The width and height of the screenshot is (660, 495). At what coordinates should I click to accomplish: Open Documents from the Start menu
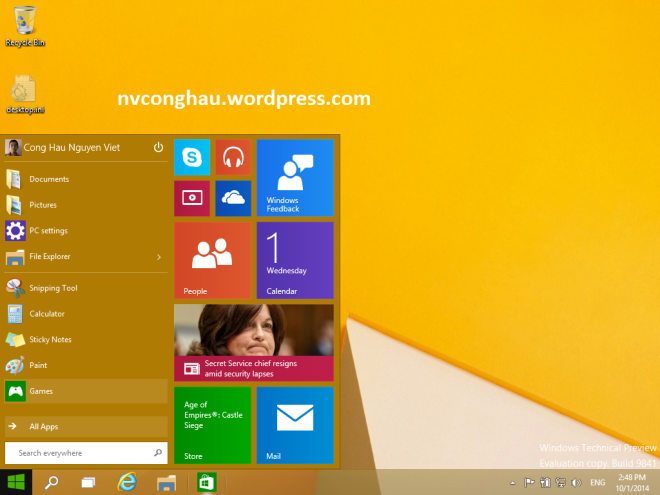[86, 179]
